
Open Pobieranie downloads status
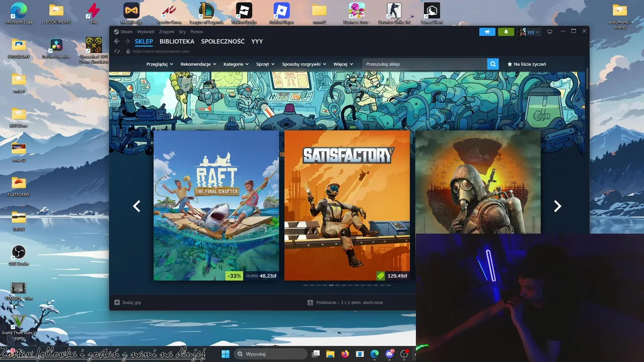coord(345,303)
